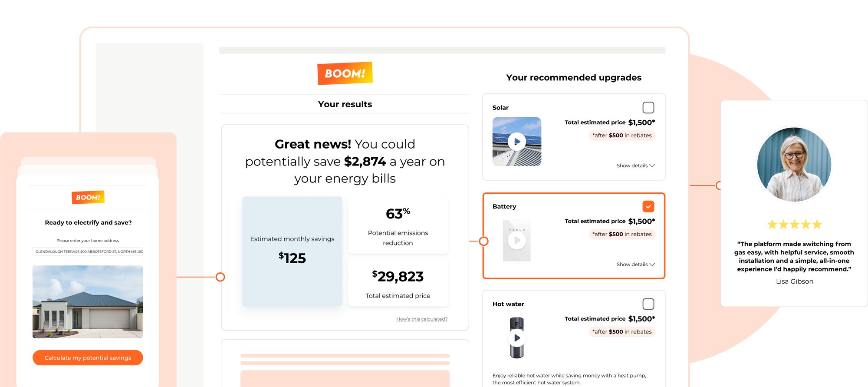Uncheck the Battery upgrade checkbox
Viewport: 868px width, 387px height.
(648, 206)
